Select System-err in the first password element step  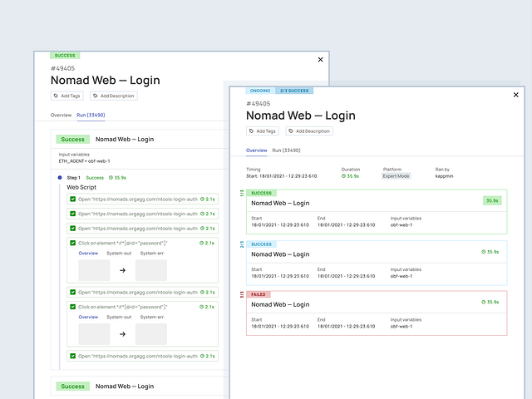click(151, 253)
